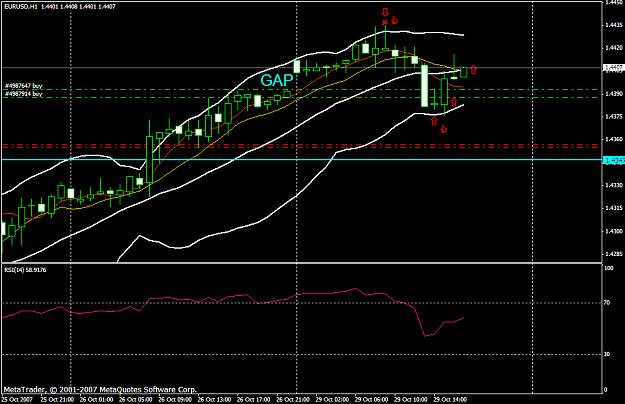Click the #4987647 buy order label
625x404 pixels.
(24, 86)
